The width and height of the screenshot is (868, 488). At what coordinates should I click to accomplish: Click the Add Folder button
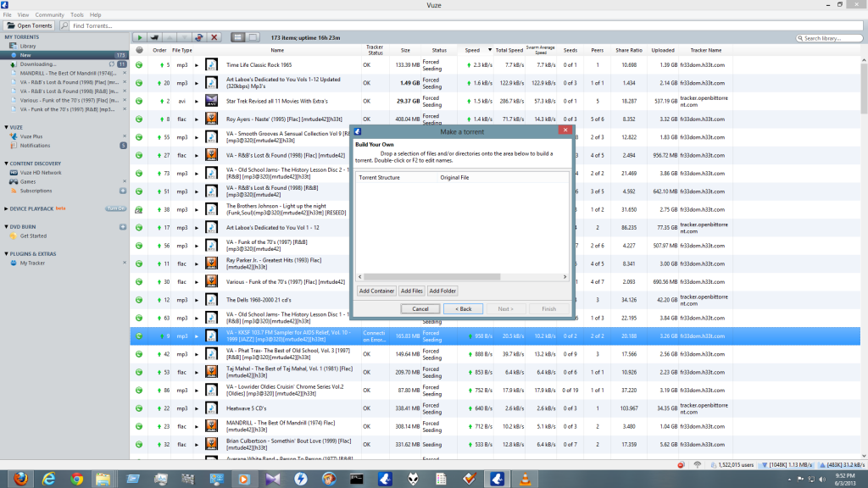click(442, 291)
